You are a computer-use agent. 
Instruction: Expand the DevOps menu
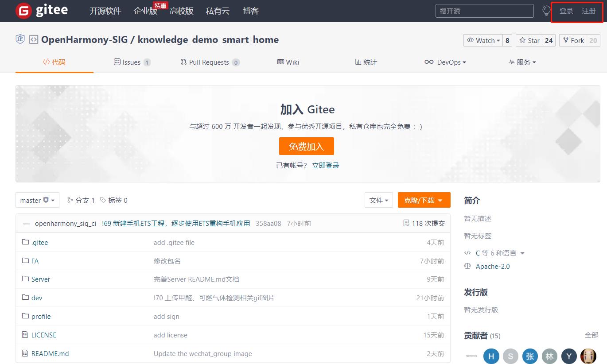[x=445, y=62]
